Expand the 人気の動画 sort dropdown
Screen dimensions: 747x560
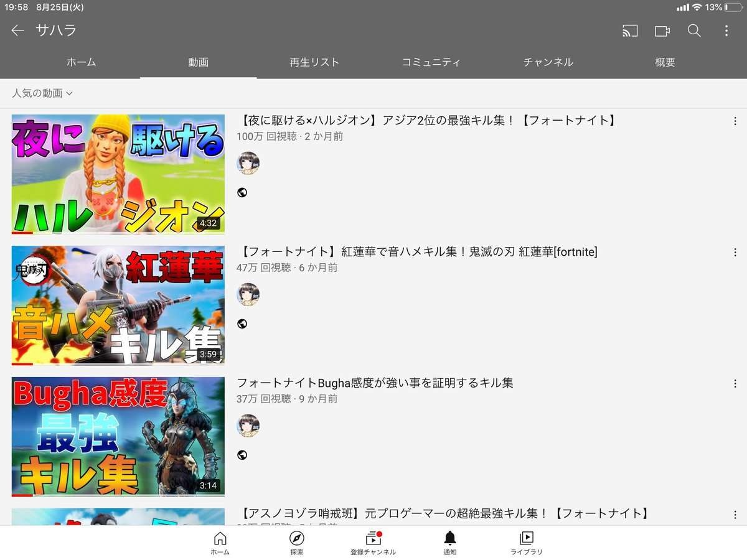pyautogui.click(x=42, y=93)
